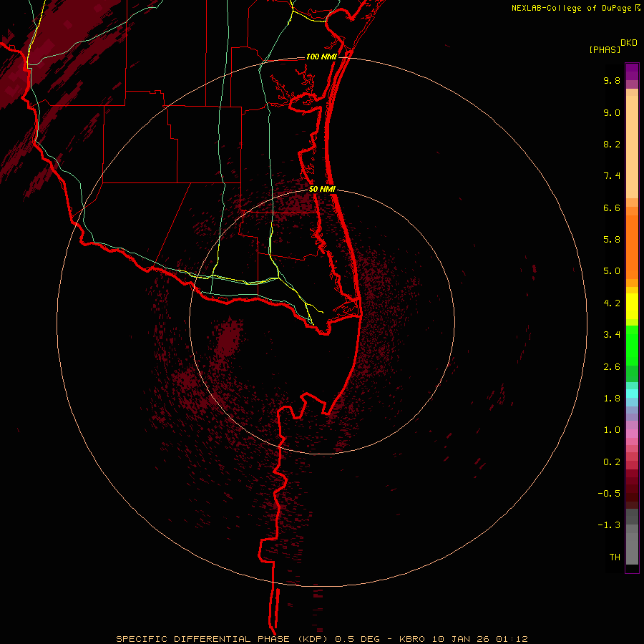Screen dimensions: 644x644
Task: Click the 4.2 legend value
Action: (x=612, y=303)
